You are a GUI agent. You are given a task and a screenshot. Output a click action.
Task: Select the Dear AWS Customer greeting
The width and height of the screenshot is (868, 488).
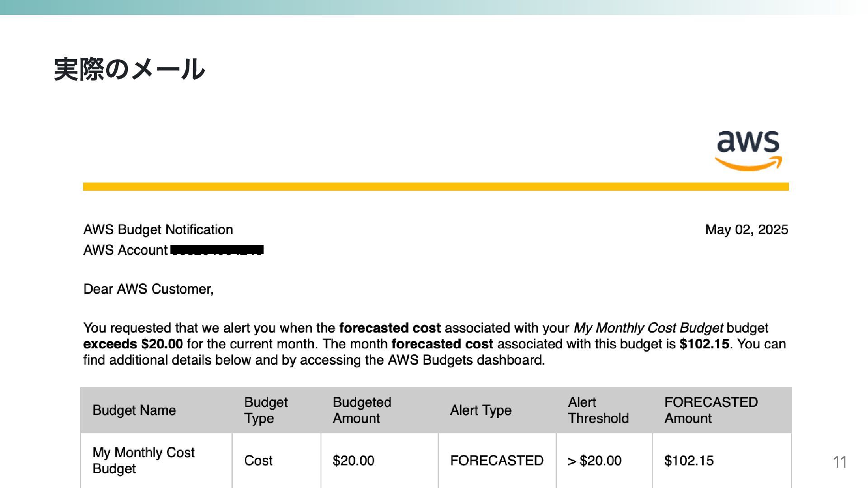(149, 289)
